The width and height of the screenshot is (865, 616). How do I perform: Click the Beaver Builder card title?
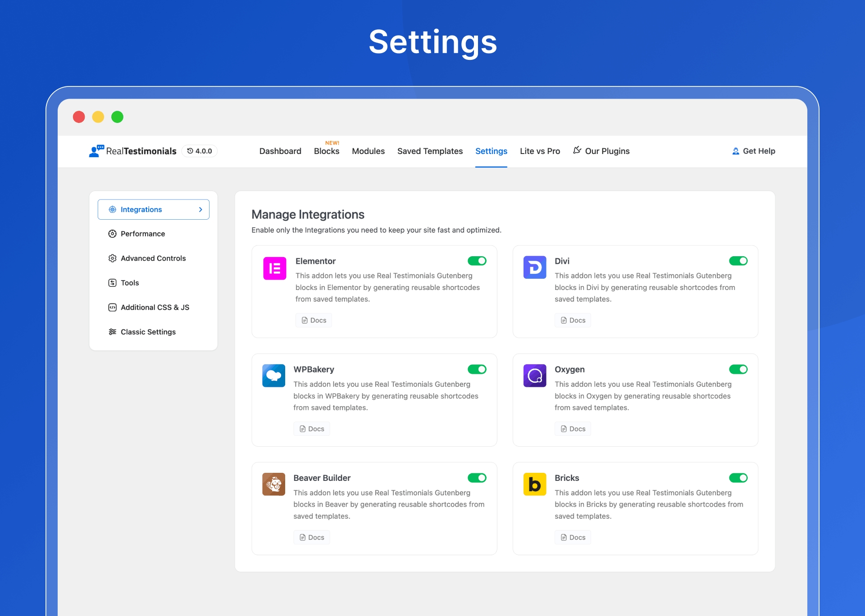point(322,478)
